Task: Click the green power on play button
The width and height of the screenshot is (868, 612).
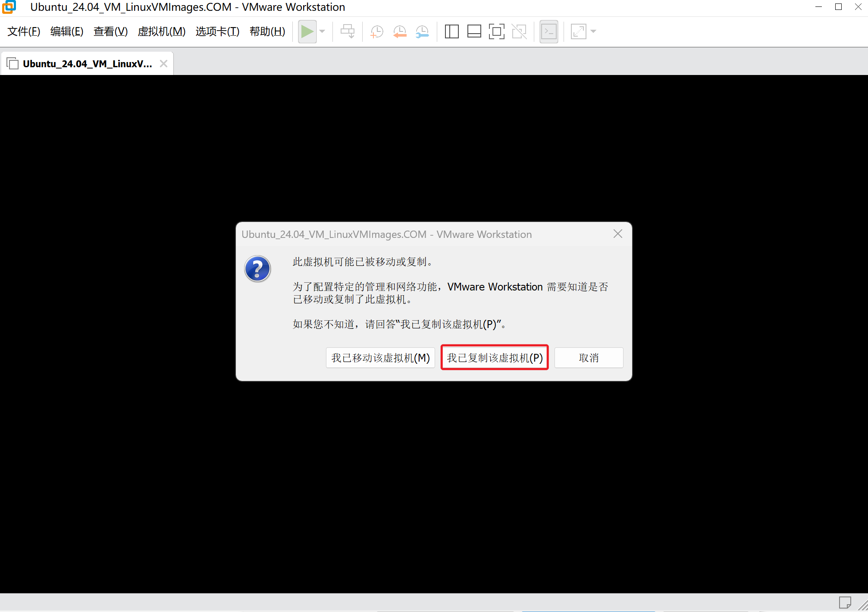Action: (x=307, y=31)
